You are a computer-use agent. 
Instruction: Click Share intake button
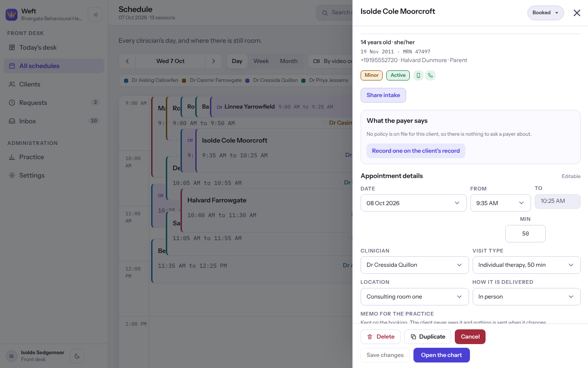click(383, 95)
